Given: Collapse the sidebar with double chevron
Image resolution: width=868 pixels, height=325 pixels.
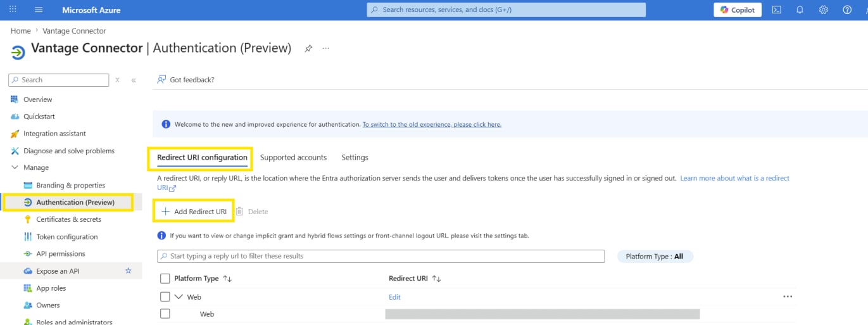Looking at the screenshot, I should tap(133, 80).
